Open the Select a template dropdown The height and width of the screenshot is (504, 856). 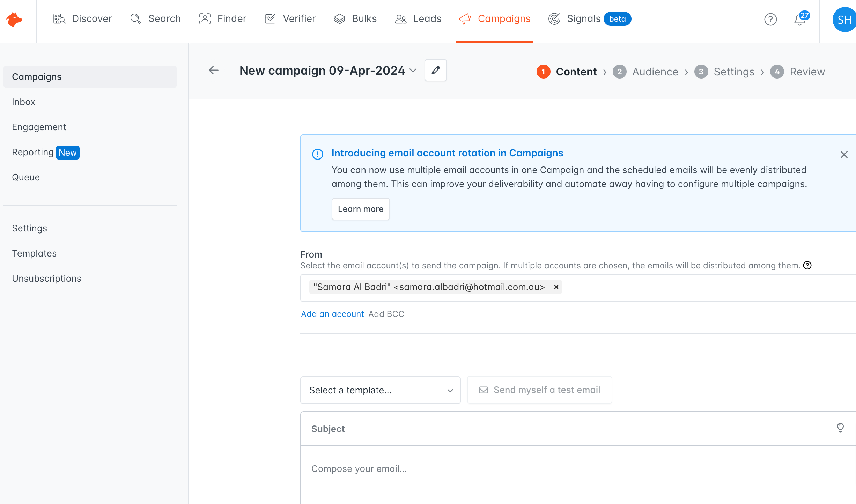pos(380,390)
